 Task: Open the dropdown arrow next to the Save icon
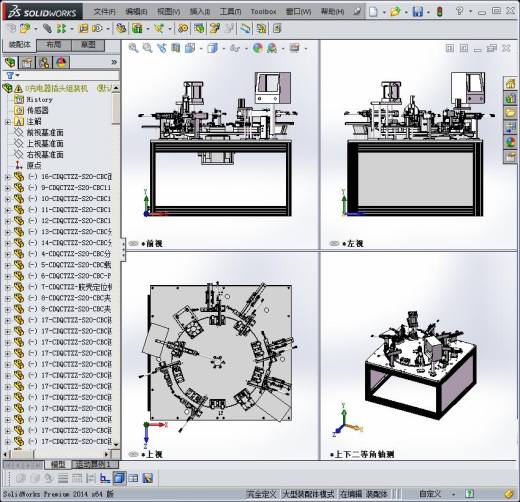pos(428,12)
